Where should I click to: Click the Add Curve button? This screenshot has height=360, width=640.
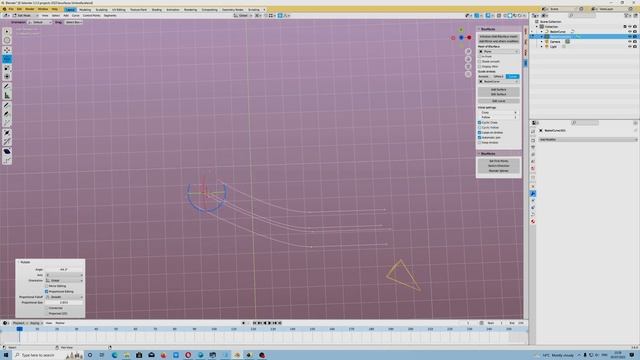pyautogui.click(x=499, y=101)
